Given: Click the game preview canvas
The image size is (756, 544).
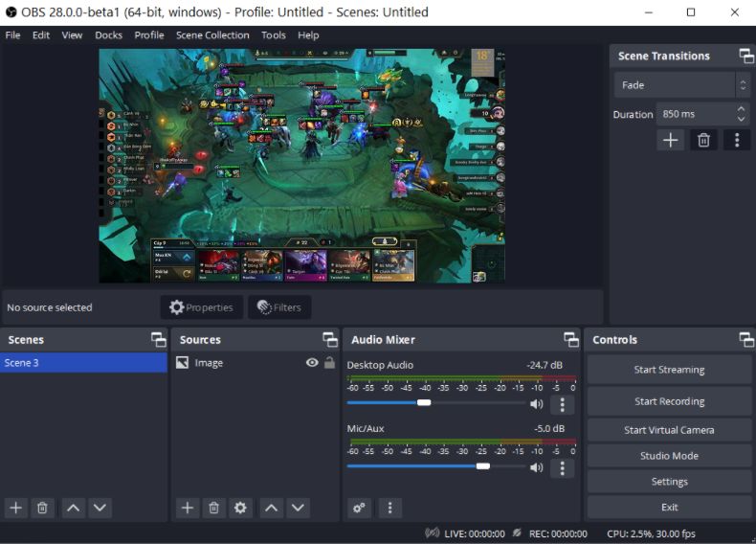Looking at the screenshot, I should (301, 166).
